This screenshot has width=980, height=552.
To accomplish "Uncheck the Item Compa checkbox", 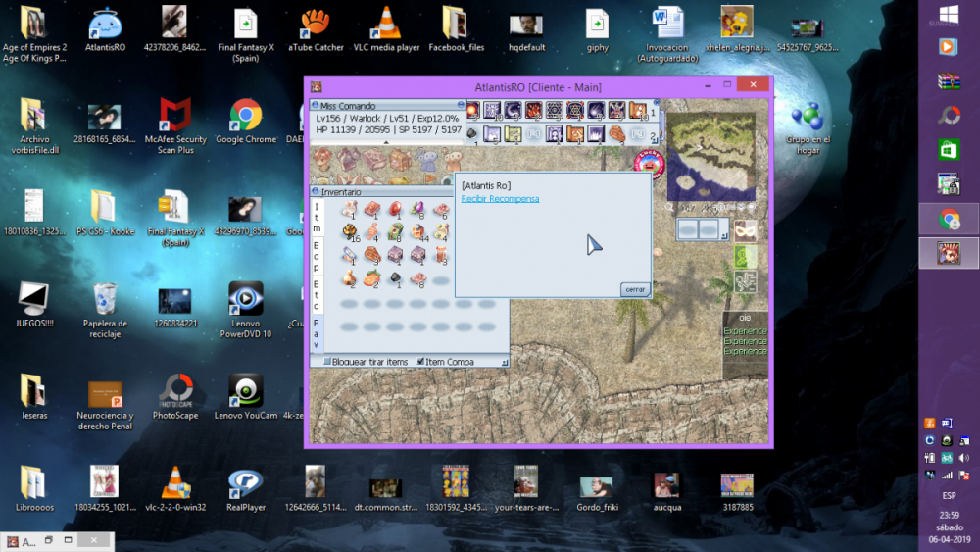I will [x=420, y=362].
